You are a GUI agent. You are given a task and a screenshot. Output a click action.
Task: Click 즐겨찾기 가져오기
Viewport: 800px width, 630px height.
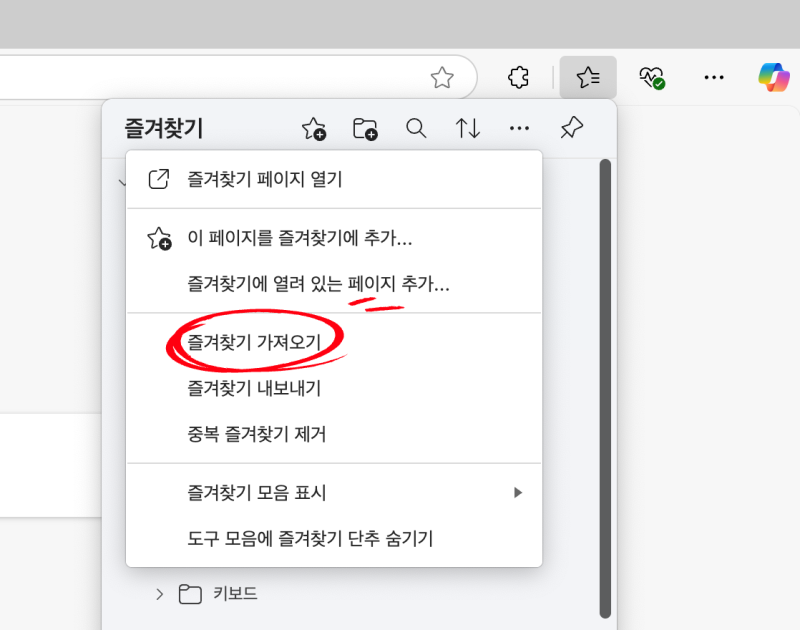334,342
